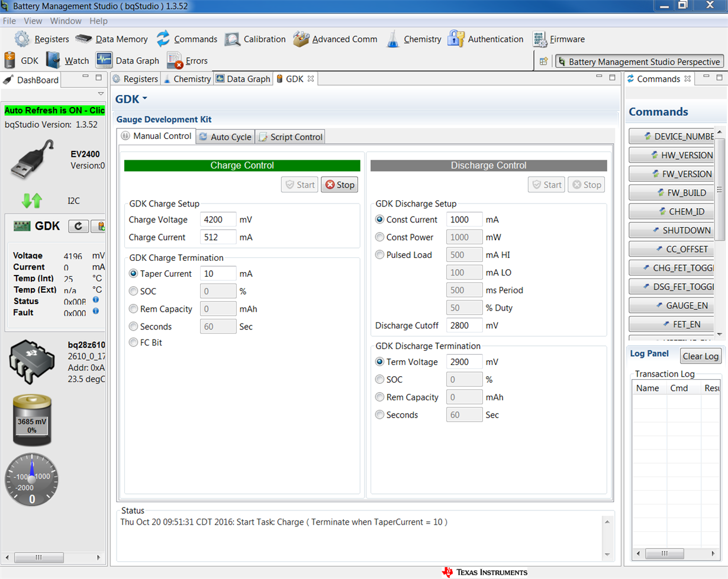728x579 pixels.
Task: Open the Data Graph toolbar tool
Action: click(127, 60)
